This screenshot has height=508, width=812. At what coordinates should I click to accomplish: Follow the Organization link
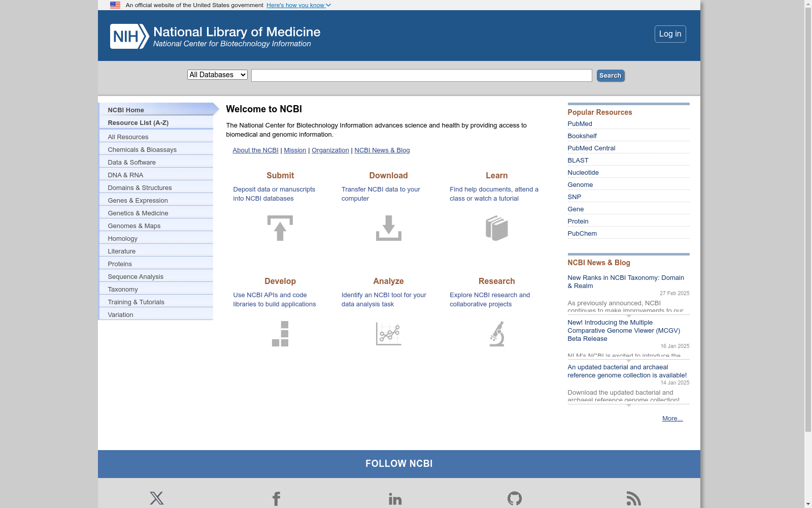tap(330, 150)
